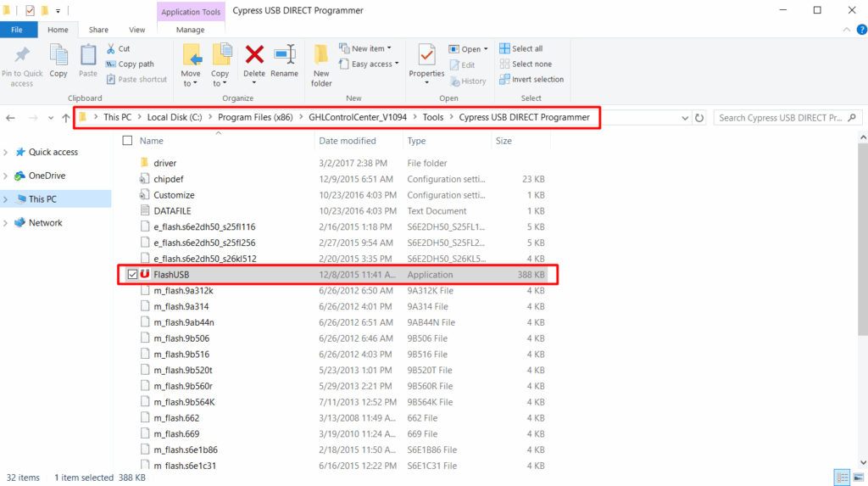Switch to Large icons view in status bar

tap(859, 478)
